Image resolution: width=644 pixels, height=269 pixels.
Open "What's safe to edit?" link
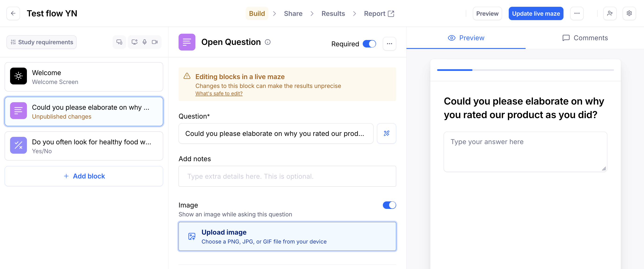click(x=219, y=94)
